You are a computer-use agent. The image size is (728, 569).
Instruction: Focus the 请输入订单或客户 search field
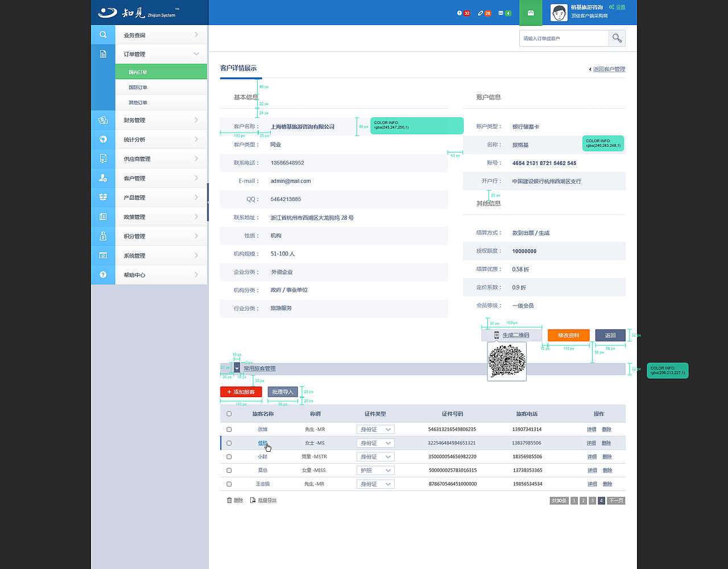(x=564, y=38)
